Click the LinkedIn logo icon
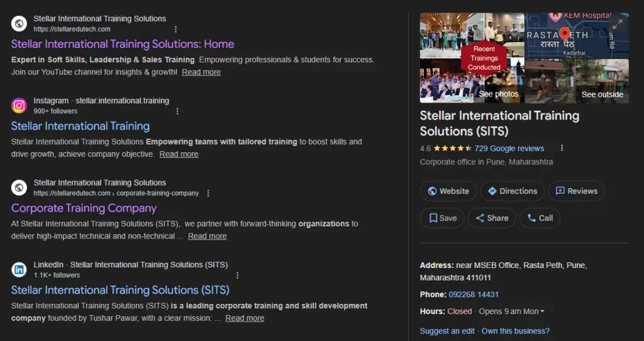 point(19,270)
